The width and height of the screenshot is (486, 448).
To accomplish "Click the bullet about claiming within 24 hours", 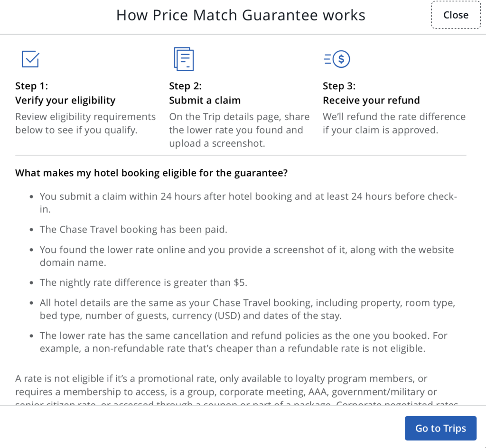I will 248,203.
